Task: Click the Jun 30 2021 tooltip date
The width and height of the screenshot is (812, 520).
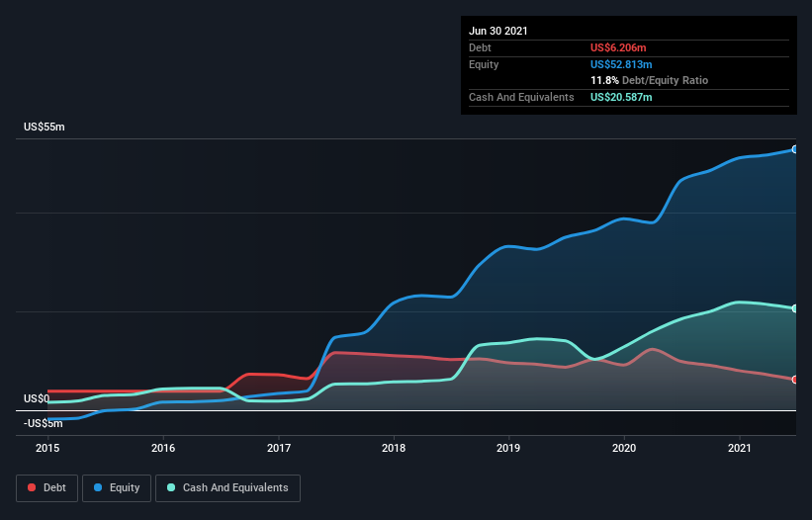Action: click(498, 31)
